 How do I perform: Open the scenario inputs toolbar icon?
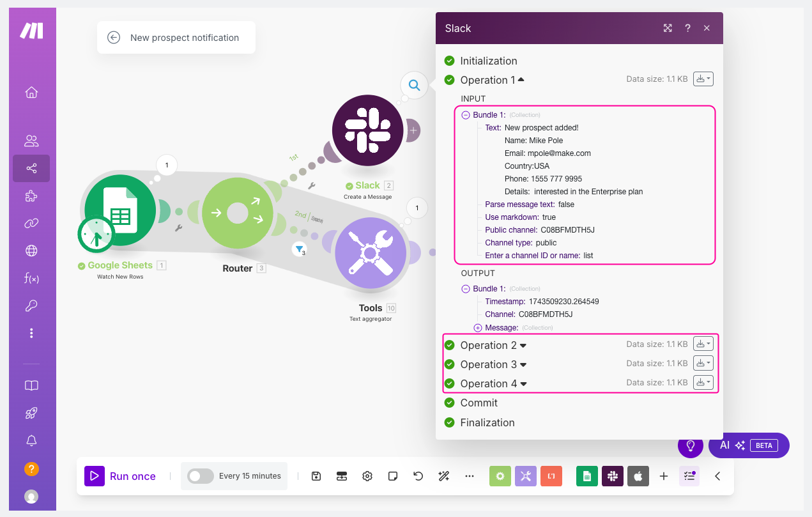[342, 476]
